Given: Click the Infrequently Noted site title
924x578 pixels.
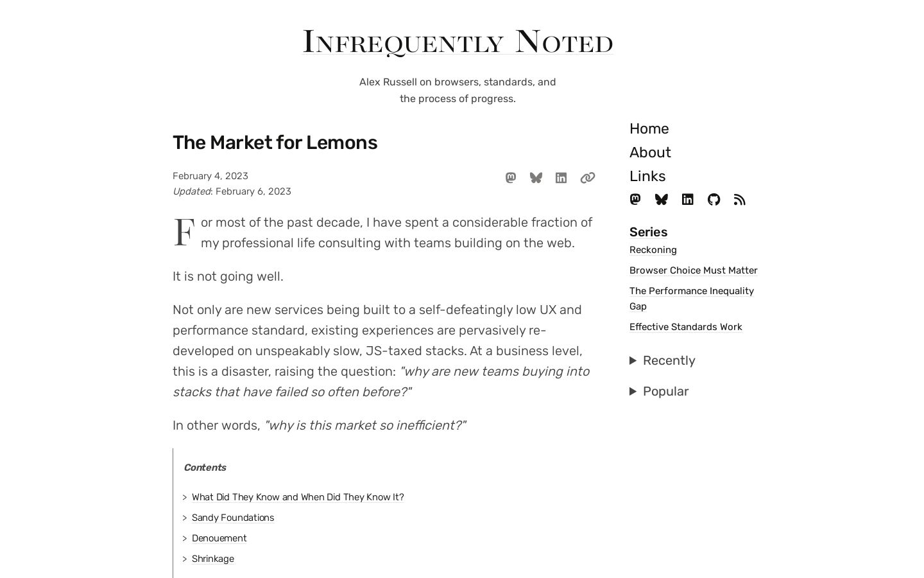Looking at the screenshot, I should [x=458, y=42].
